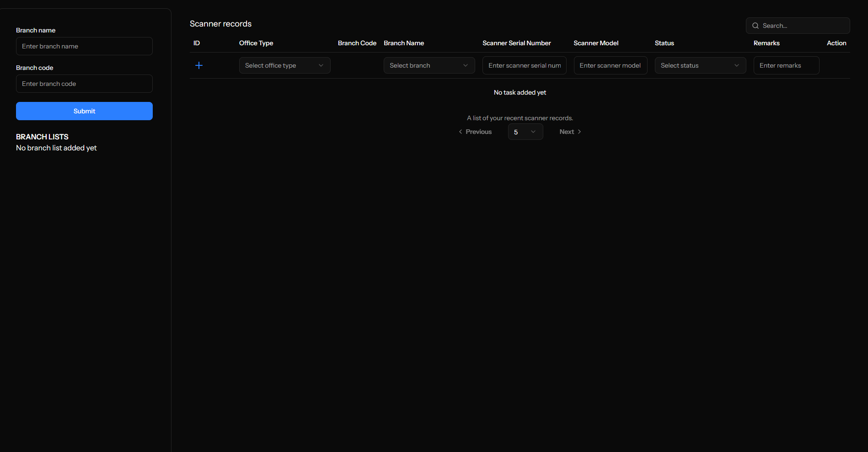Go to Next page of records
Viewport: 868px width, 452px height.
tap(570, 132)
